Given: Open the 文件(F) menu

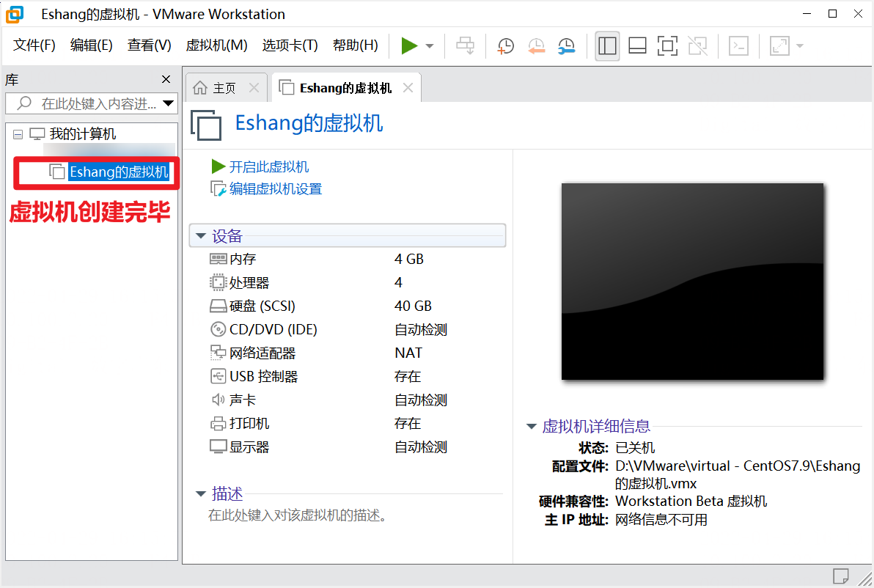Looking at the screenshot, I should (x=34, y=45).
